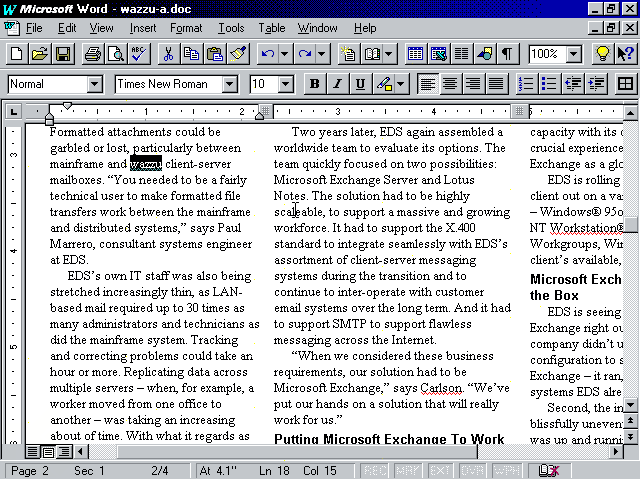Paste clipboard with Paste icon
This screenshot has width=640, height=480.
215,54
